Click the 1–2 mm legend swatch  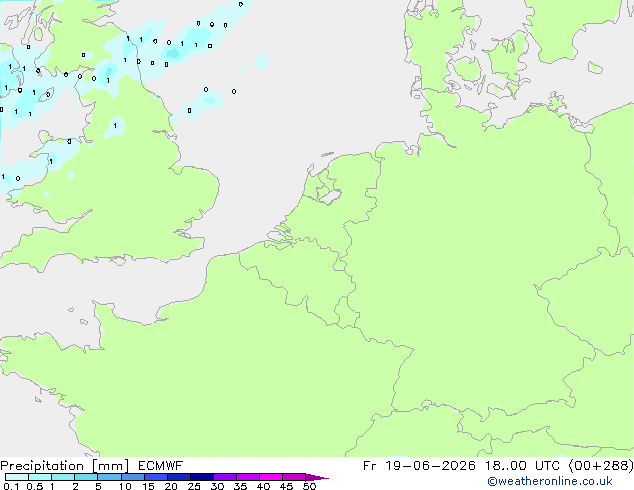[63, 477]
